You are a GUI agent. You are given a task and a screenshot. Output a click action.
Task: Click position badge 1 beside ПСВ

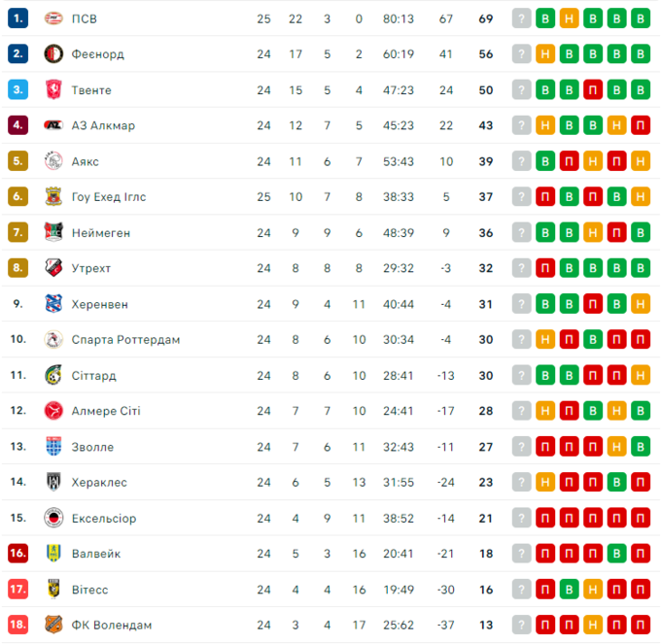[x=17, y=18]
